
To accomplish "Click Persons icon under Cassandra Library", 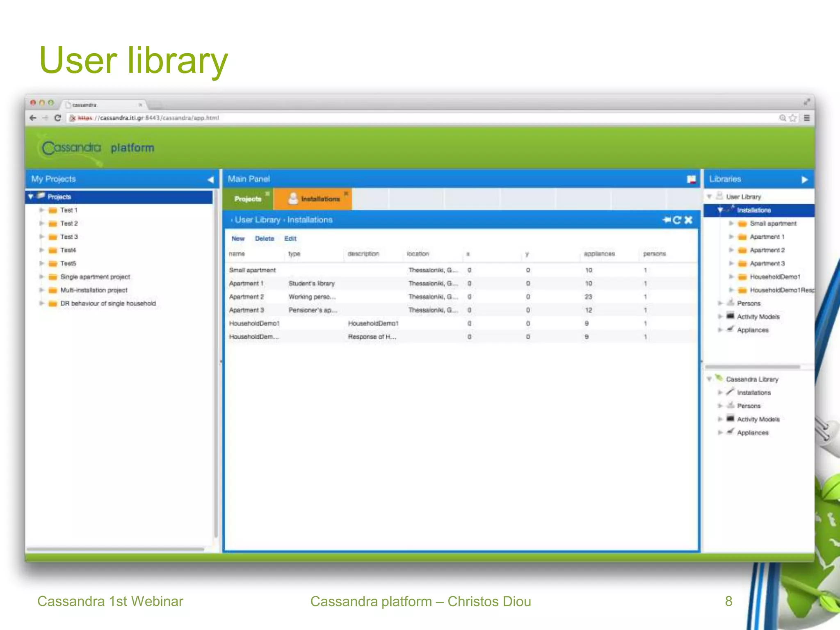I will pos(730,405).
